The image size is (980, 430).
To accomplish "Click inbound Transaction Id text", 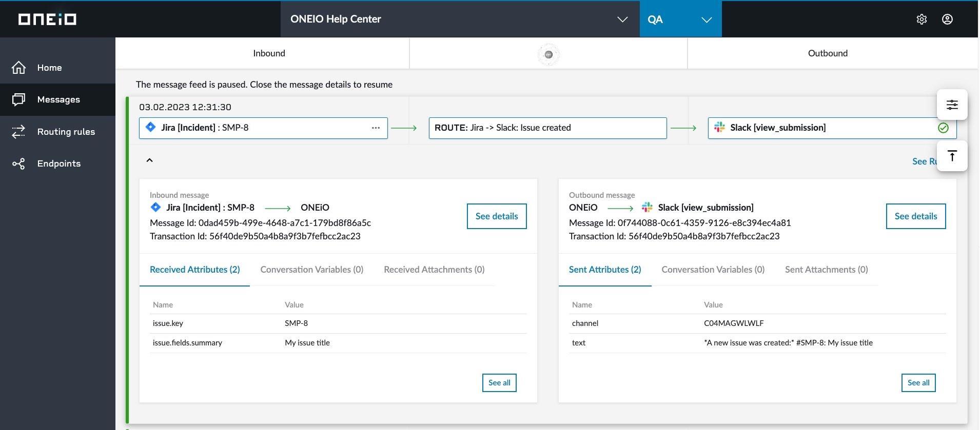I will 255,236.
